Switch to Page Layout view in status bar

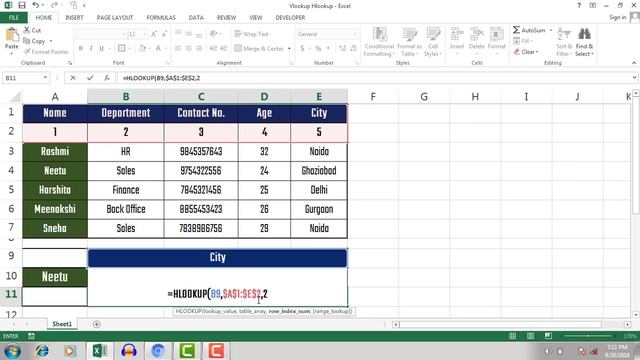531,336
